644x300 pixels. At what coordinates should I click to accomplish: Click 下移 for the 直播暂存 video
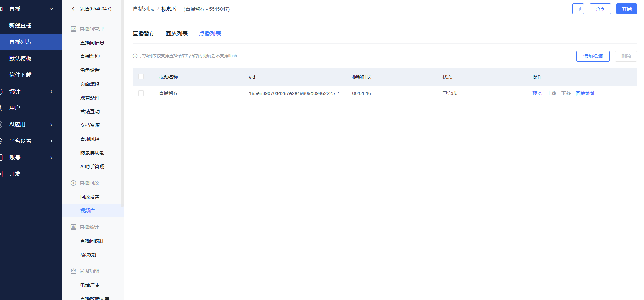click(x=566, y=93)
